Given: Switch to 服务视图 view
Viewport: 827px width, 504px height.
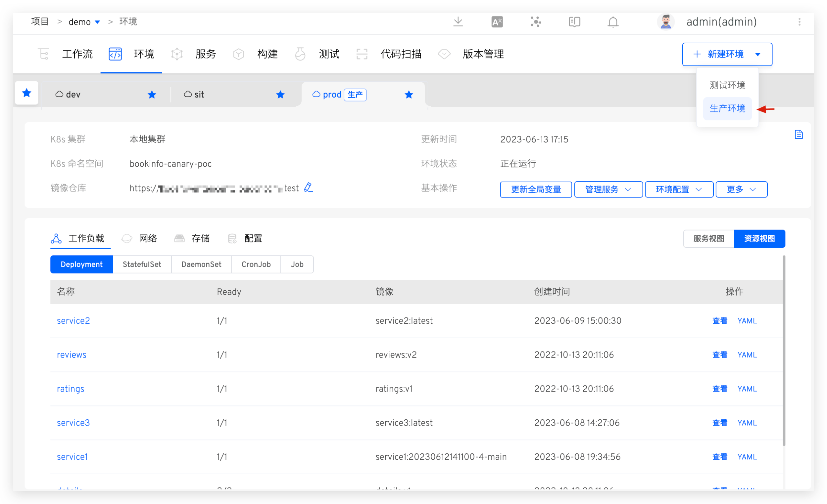Looking at the screenshot, I should point(708,238).
